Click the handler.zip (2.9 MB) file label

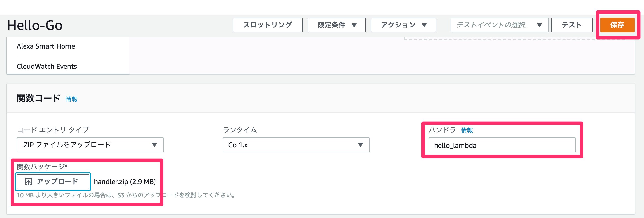(125, 182)
